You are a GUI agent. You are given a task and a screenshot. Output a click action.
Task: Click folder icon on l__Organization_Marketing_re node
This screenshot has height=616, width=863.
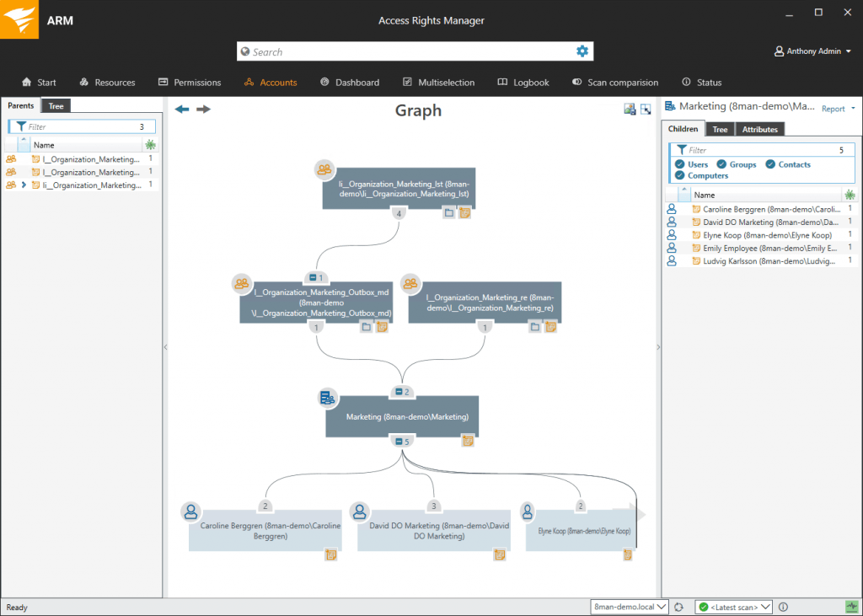pyautogui.click(x=534, y=327)
